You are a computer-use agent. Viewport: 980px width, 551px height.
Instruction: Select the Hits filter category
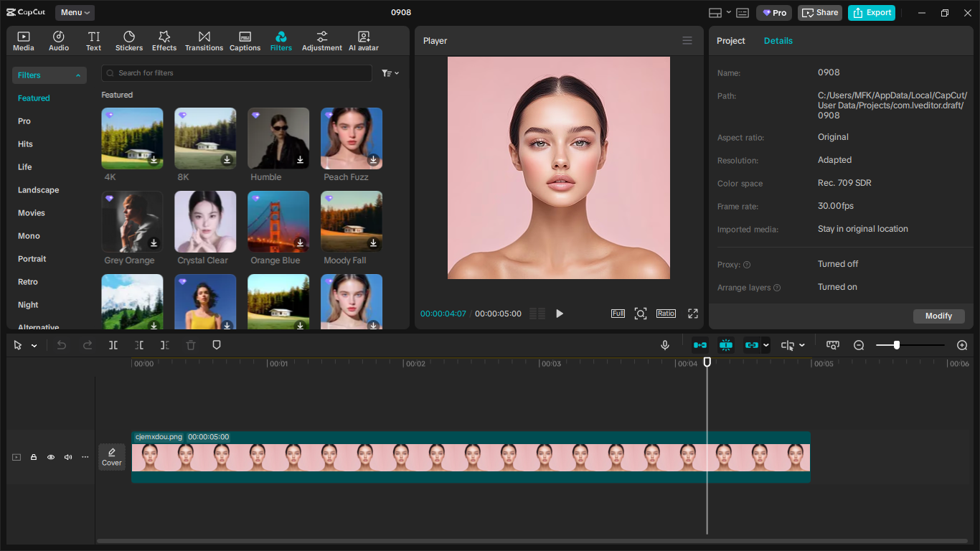click(25, 144)
